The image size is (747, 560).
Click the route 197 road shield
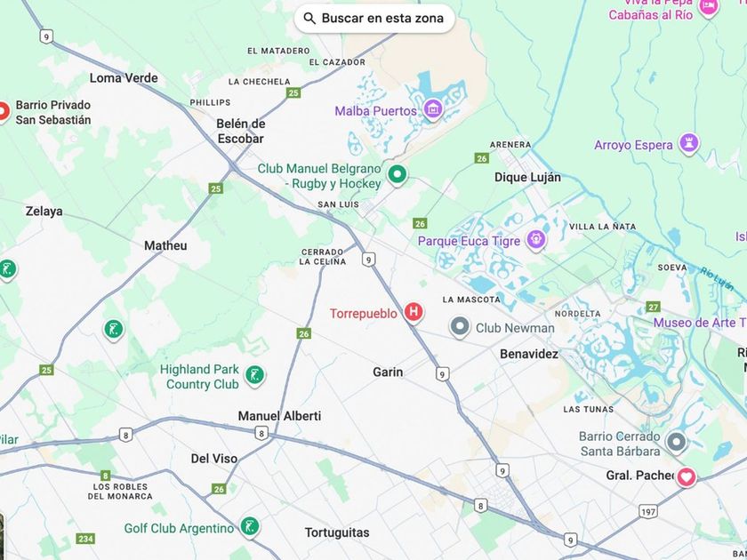648,511
